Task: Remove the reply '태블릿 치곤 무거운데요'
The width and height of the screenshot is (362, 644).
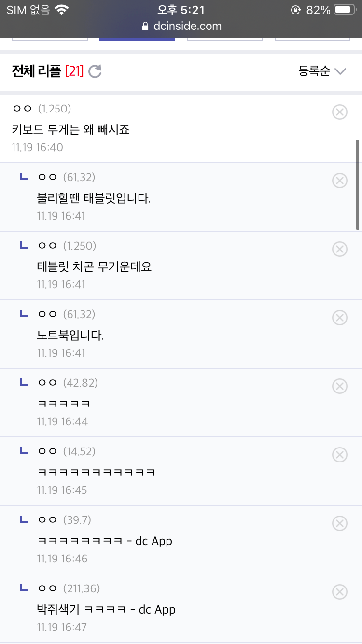Action: 340,249
